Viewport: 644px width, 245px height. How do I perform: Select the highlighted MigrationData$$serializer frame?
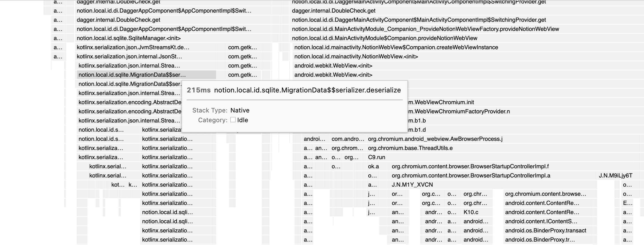click(146, 75)
